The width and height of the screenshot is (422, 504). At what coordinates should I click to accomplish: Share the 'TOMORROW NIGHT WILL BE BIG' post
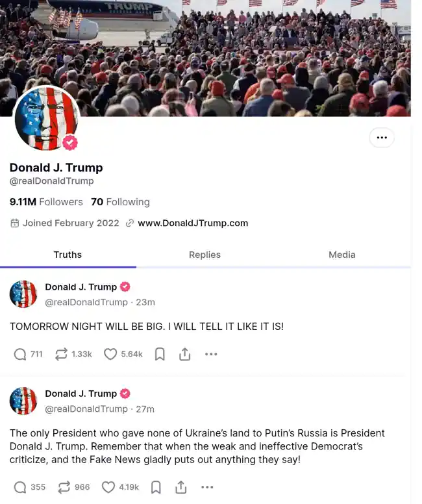tap(185, 354)
